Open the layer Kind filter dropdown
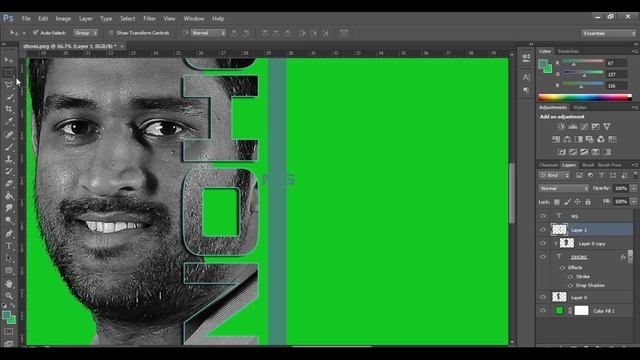Viewport: 640px width, 360px height. [554, 175]
